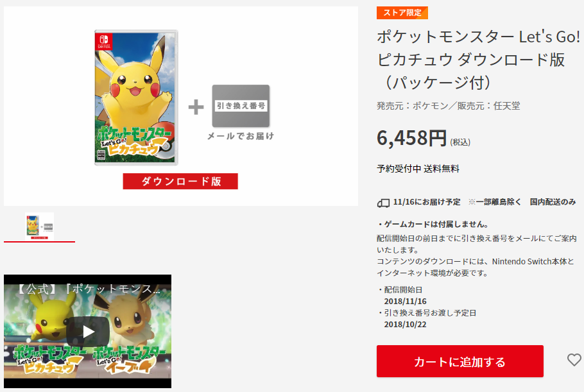Play the official Pokémon trailer video

point(88,331)
